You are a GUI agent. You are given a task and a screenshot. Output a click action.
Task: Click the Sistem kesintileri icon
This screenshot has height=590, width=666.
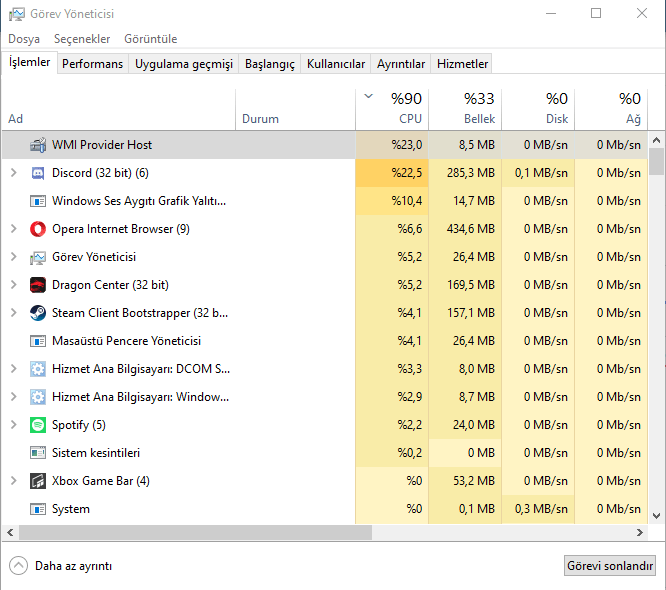point(38,453)
